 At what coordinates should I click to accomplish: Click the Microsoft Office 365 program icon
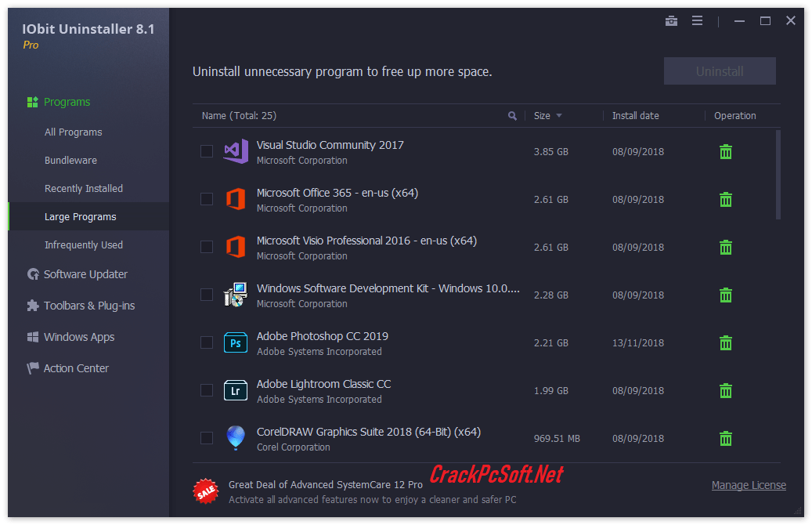point(236,199)
